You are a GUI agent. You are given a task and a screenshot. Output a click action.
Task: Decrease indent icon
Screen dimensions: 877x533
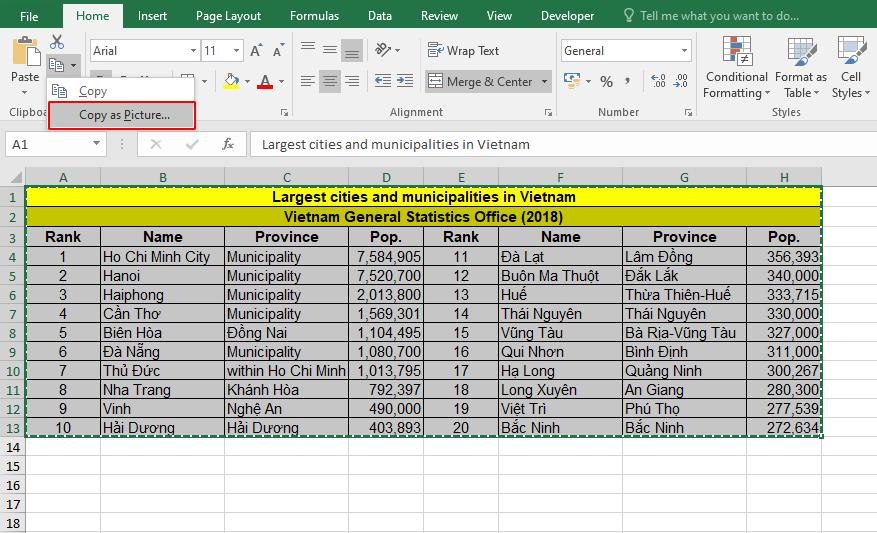tap(383, 82)
